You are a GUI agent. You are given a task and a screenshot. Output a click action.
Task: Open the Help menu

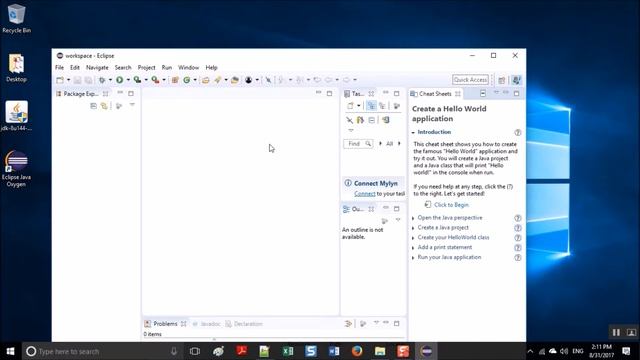(211, 67)
